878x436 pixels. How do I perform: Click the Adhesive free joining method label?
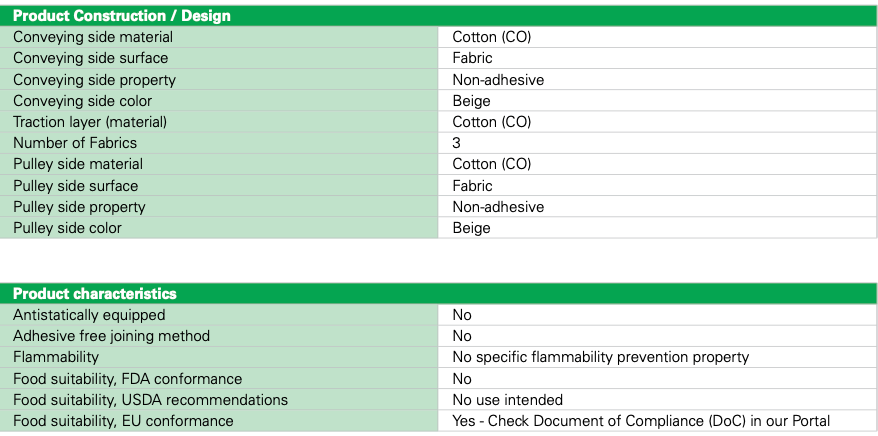[x=112, y=336]
